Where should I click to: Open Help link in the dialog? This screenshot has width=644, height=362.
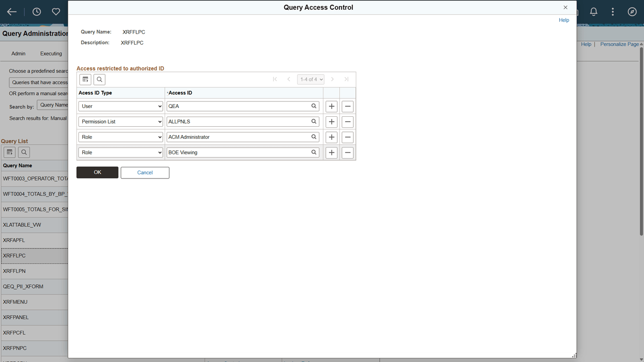click(564, 20)
